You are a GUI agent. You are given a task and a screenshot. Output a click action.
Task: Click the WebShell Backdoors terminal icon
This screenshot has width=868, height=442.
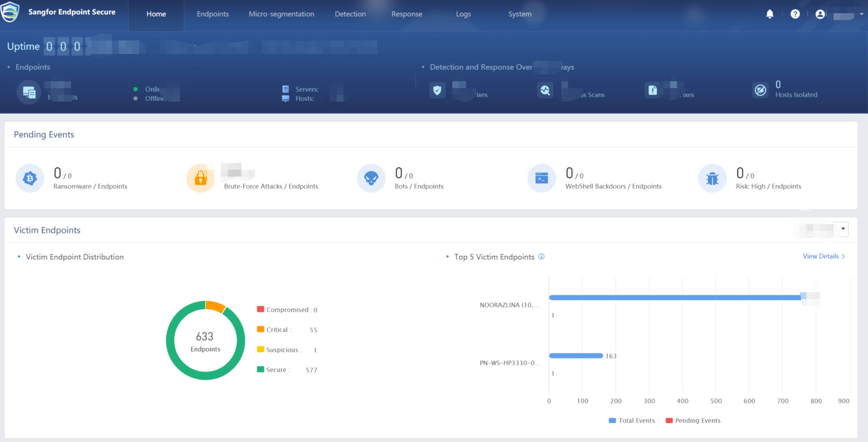pos(542,178)
